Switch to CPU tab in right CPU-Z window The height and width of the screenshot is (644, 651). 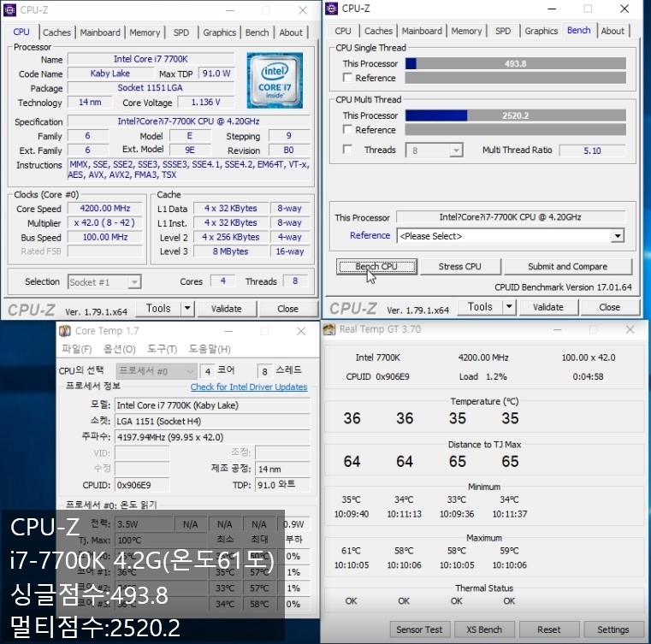343,31
